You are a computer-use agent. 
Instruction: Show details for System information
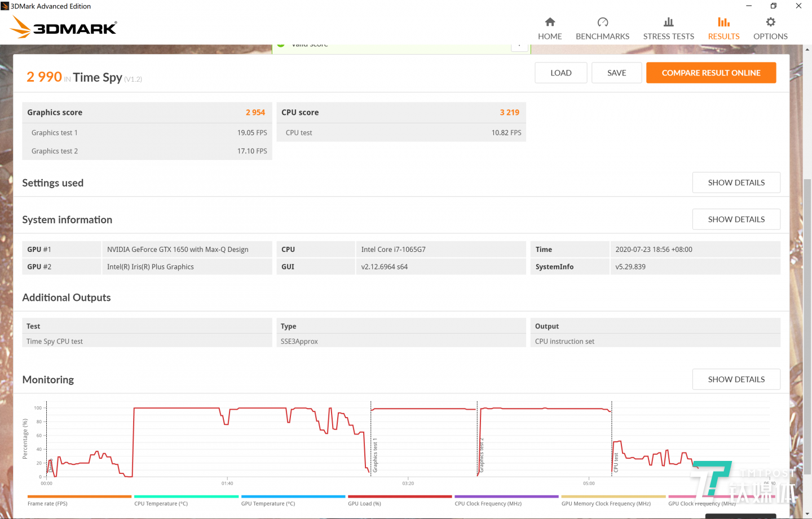pyautogui.click(x=736, y=219)
